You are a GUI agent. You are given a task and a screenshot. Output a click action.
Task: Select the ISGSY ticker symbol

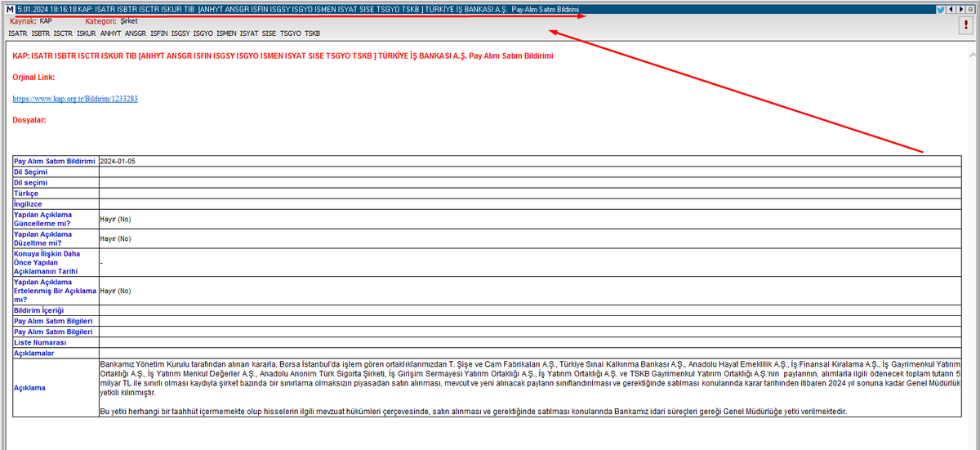click(x=182, y=33)
